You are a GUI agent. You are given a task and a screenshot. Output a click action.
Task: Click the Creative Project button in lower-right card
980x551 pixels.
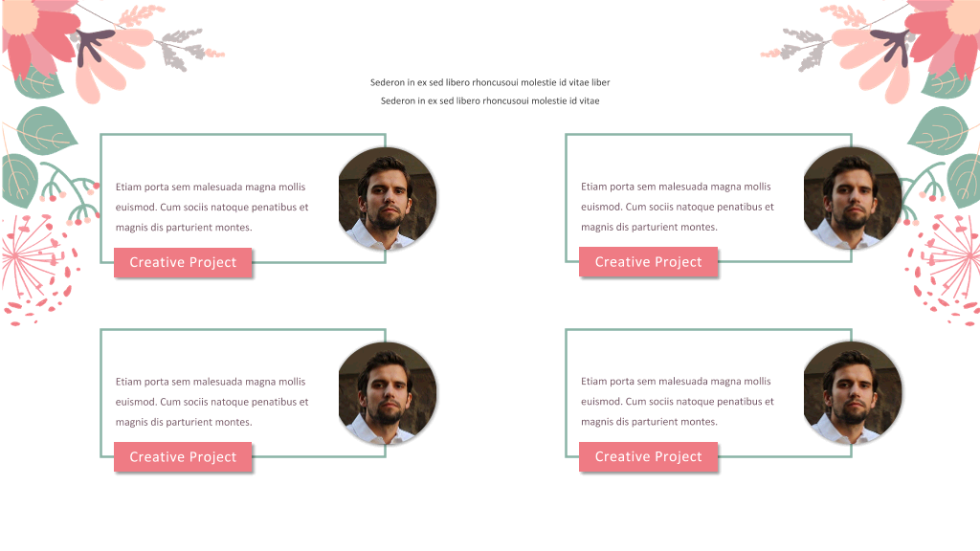point(648,456)
